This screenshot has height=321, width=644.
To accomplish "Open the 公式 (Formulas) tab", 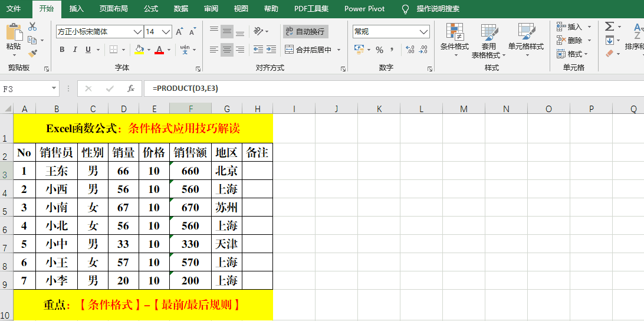I will (151, 9).
